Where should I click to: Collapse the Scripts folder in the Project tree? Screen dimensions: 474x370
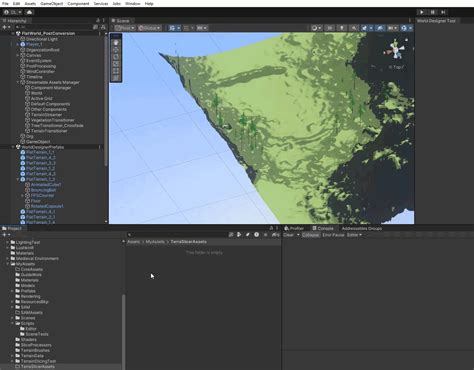pos(13,323)
